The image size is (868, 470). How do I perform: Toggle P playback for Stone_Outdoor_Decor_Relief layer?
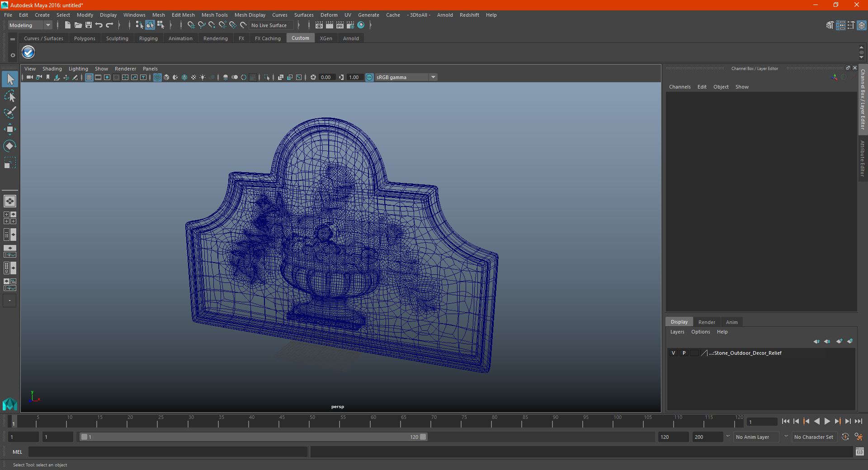click(684, 353)
